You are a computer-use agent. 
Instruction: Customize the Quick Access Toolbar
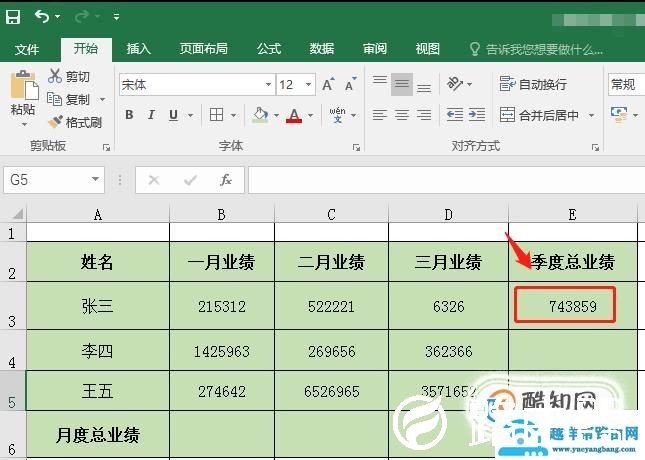(x=116, y=17)
